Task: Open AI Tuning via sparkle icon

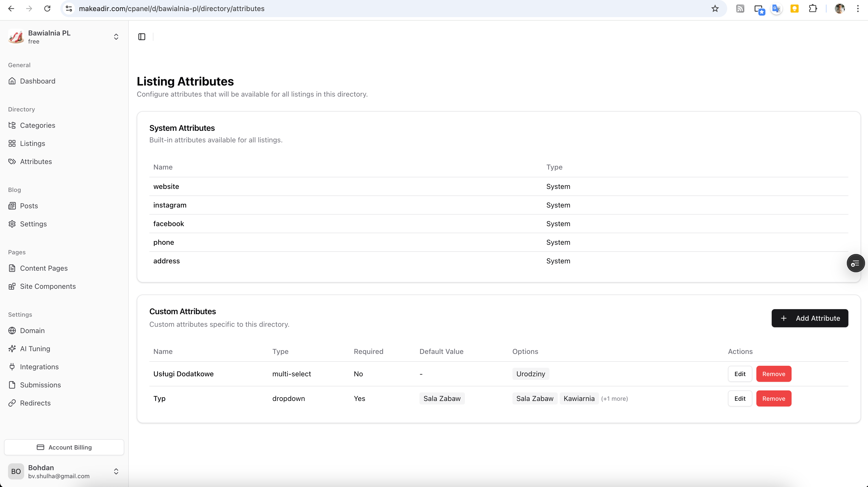Action: [12, 348]
